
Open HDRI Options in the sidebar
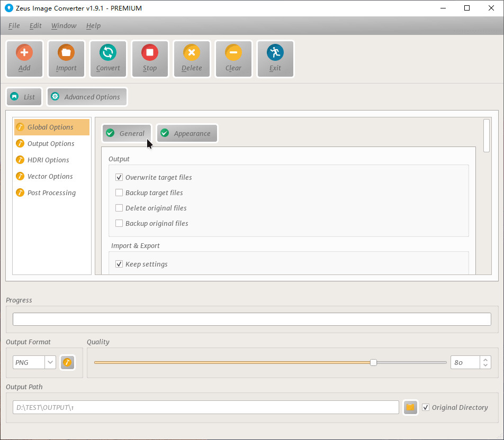52,160
